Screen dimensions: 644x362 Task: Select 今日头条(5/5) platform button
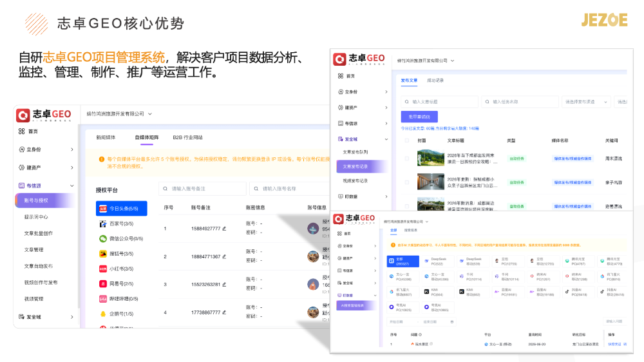coord(122,209)
